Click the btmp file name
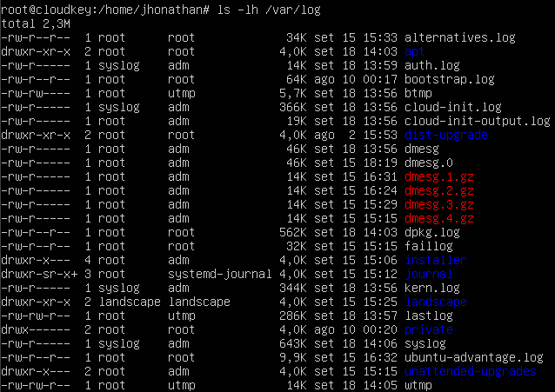This screenshot has width=555, height=392. (x=418, y=94)
